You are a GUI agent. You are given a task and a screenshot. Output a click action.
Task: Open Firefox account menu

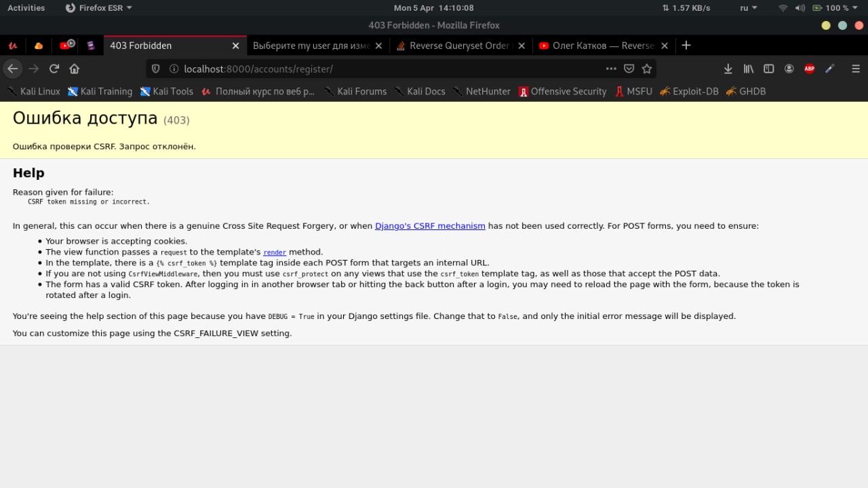pos(789,69)
